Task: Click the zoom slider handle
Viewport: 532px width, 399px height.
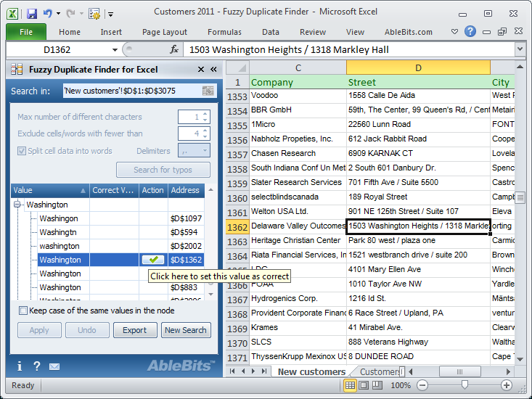Action: (x=465, y=384)
